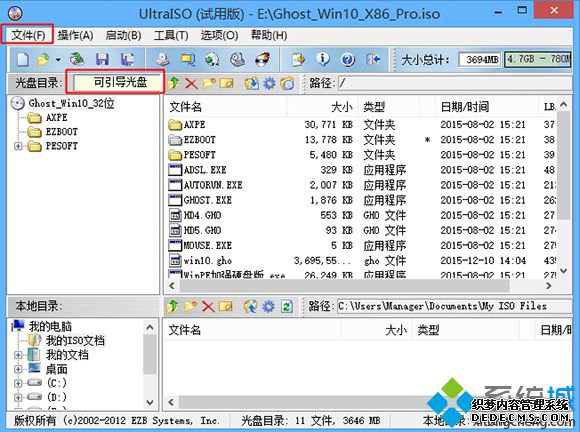Select the HD4.GHO file row

click(x=361, y=215)
